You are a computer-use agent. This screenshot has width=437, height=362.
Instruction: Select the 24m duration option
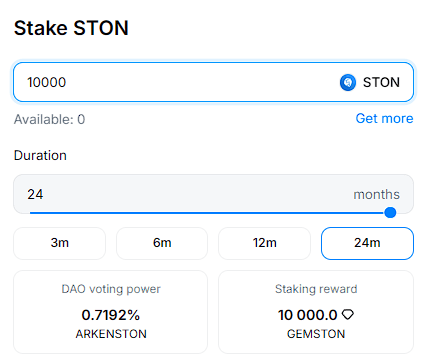pyautogui.click(x=367, y=243)
